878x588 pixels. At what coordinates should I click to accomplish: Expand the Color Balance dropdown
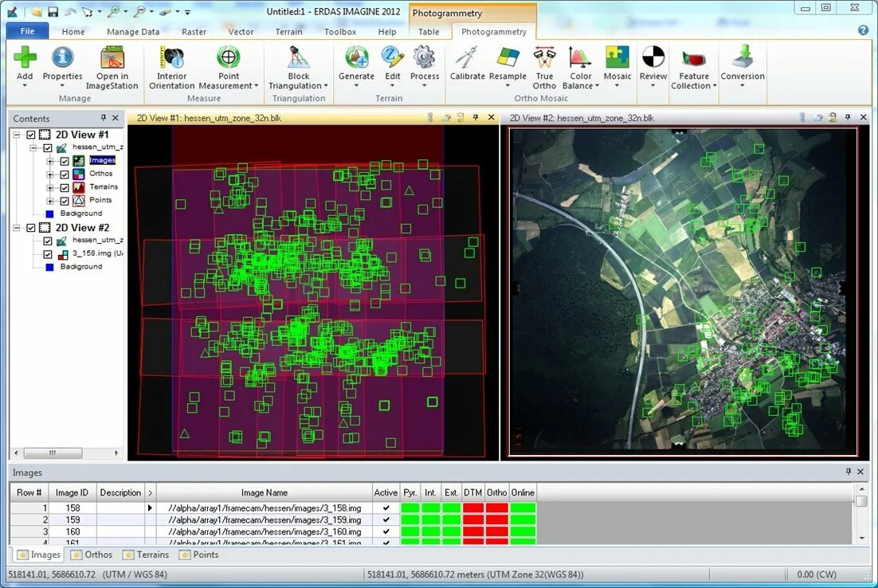point(597,86)
